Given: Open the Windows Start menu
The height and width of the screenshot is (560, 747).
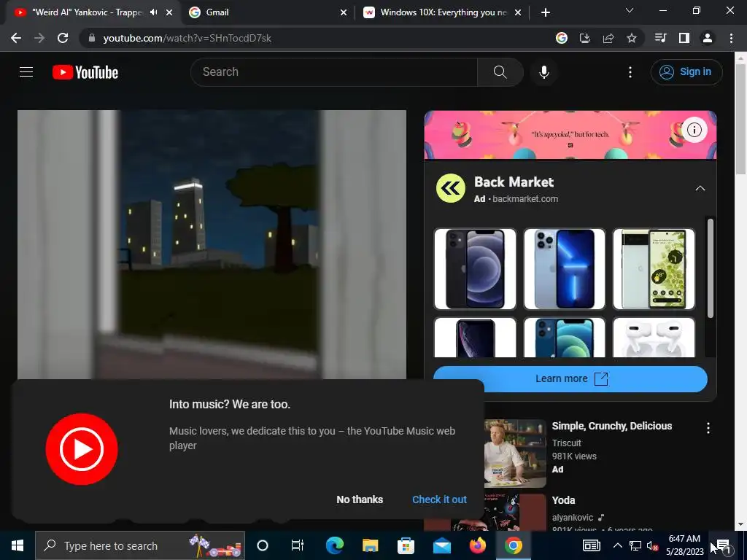Looking at the screenshot, I should (x=18, y=545).
